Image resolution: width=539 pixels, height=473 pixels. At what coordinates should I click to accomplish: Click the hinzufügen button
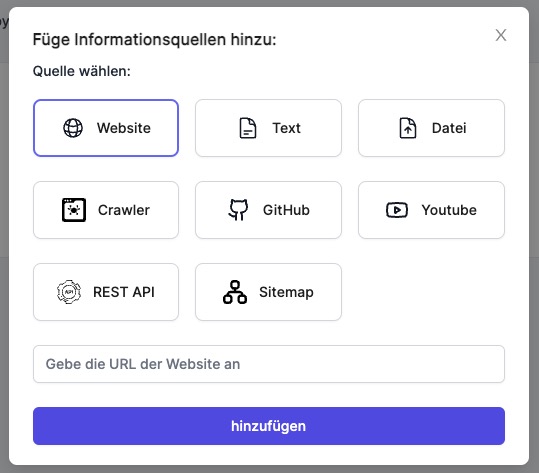click(x=269, y=426)
